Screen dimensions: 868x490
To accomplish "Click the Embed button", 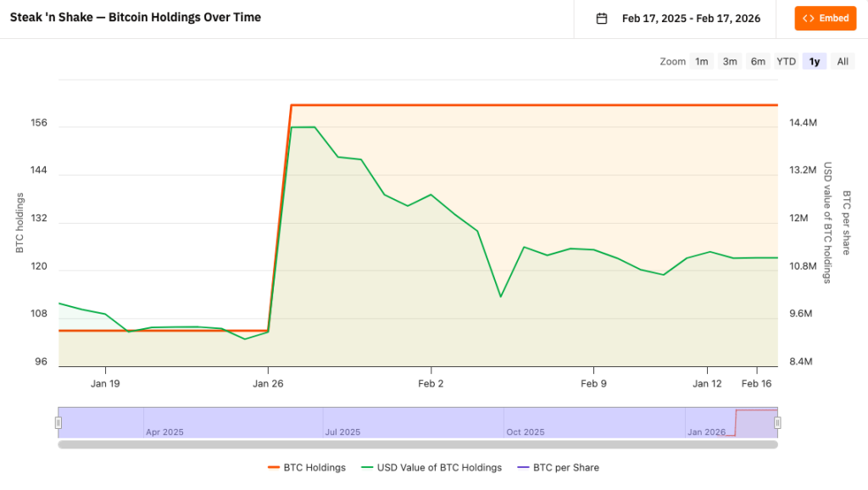I will (825, 18).
